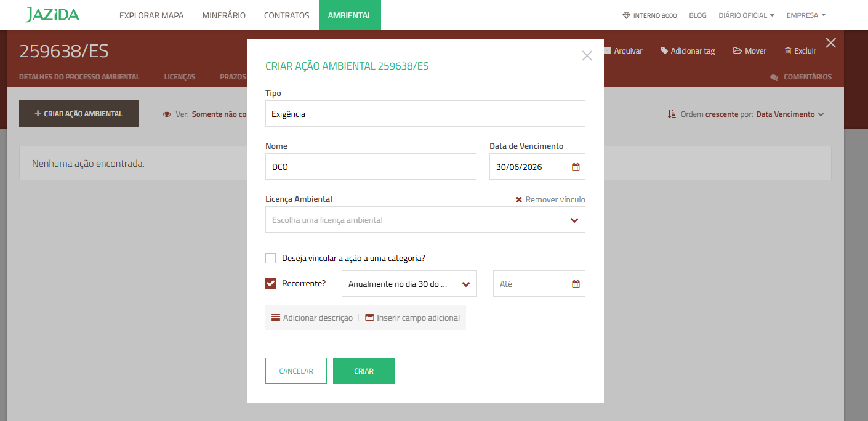
Task: Go to the Minerário tab
Action: [x=223, y=15]
